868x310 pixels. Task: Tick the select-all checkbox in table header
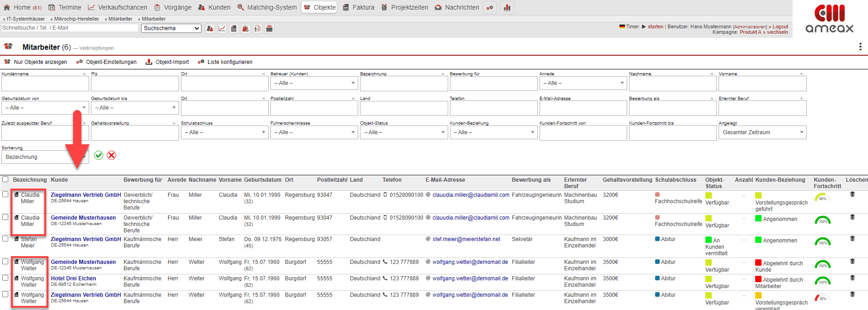click(x=5, y=179)
